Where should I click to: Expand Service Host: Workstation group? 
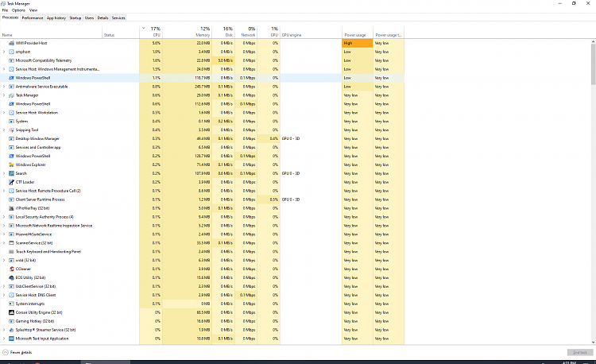point(4,113)
